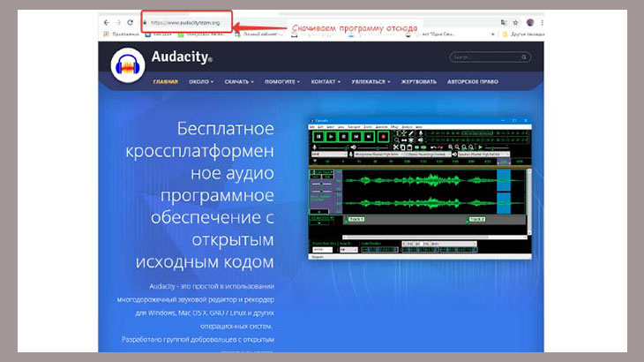This screenshot has height=362, width=644.
Task: Go back with the browser back arrow
Action: [x=107, y=23]
